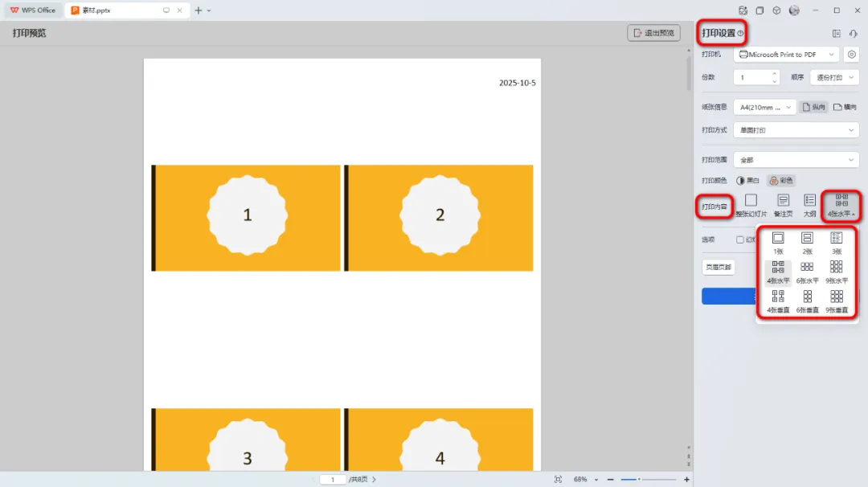This screenshot has width=868, height=487.
Task: Select 大纲 print content
Action: [x=810, y=205]
